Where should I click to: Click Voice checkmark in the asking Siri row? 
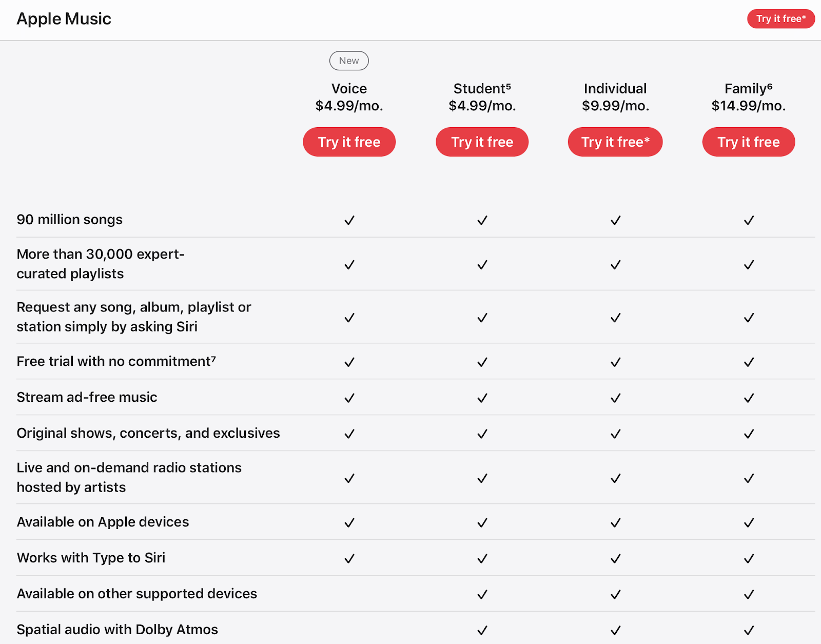[x=349, y=318]
